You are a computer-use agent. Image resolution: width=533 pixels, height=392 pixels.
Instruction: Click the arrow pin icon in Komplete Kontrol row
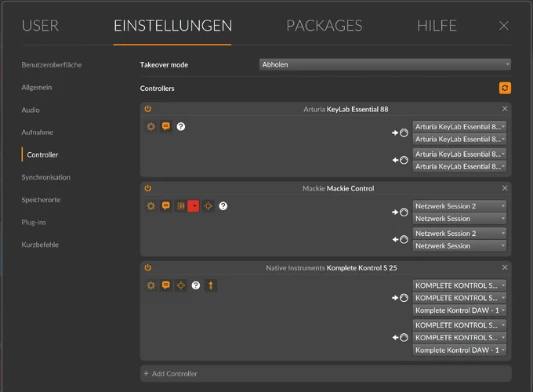210,285
